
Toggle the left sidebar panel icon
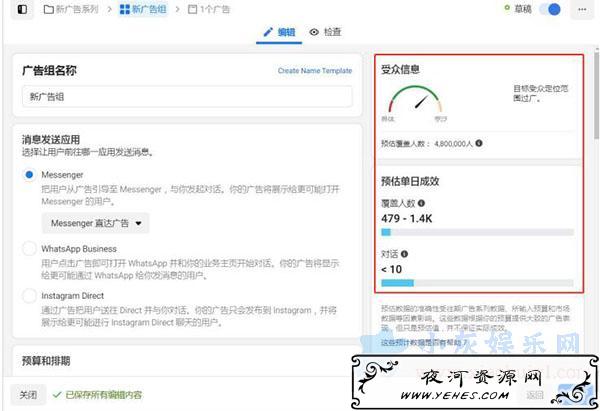click(x=22, y=9)
